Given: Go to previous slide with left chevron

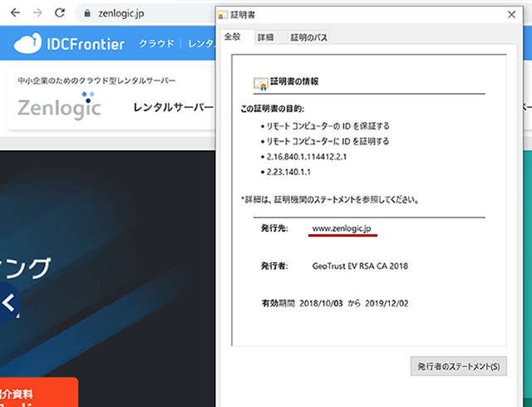Looking at the screenshot, I should coord(8,305).
